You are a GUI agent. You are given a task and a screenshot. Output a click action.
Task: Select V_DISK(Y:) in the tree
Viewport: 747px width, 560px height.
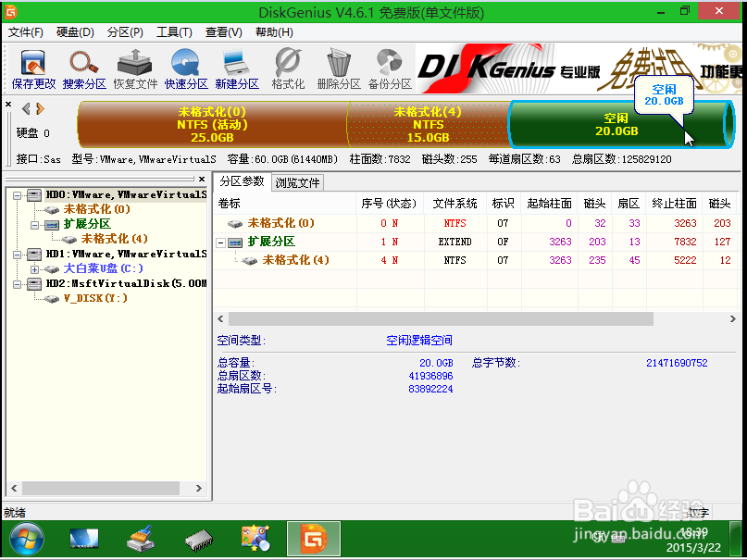[x=95, y=298]
